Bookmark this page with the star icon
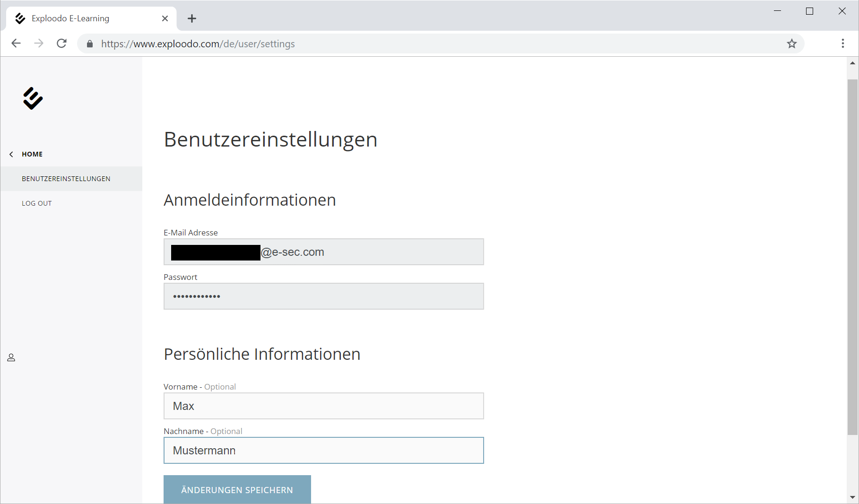The width and height of the screenshot is (859, 504). coord(791,43)
